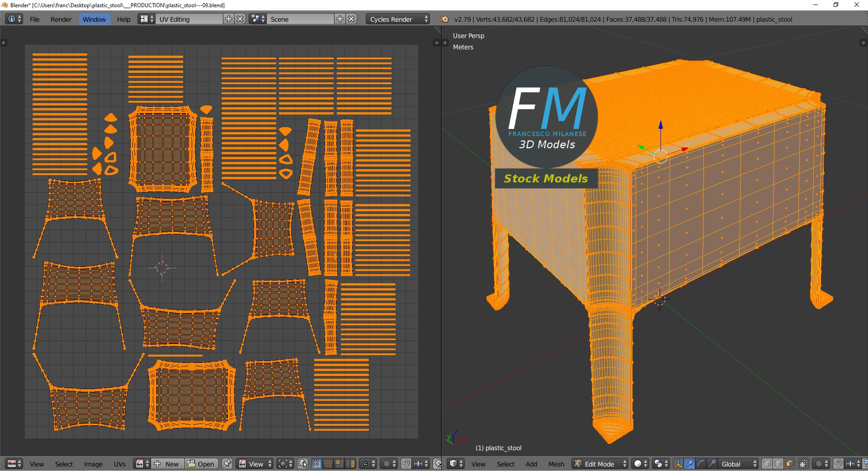Open the 3D View editor type selector
This screenshot has width=868, height=471.
[456, 464]
